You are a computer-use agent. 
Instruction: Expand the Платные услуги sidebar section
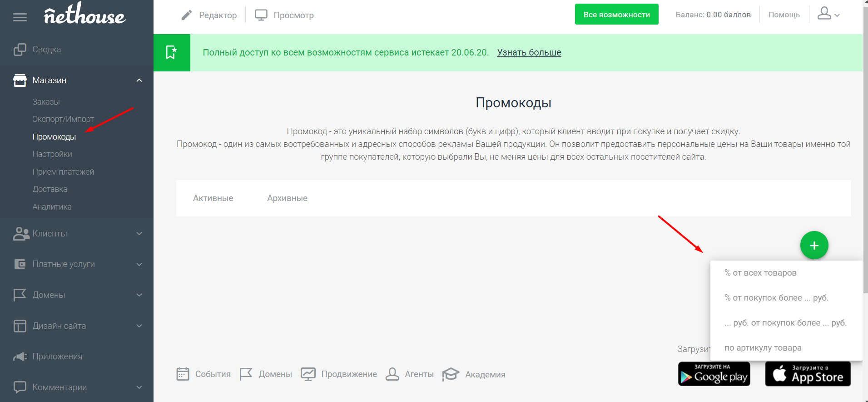tap(139, 264)
